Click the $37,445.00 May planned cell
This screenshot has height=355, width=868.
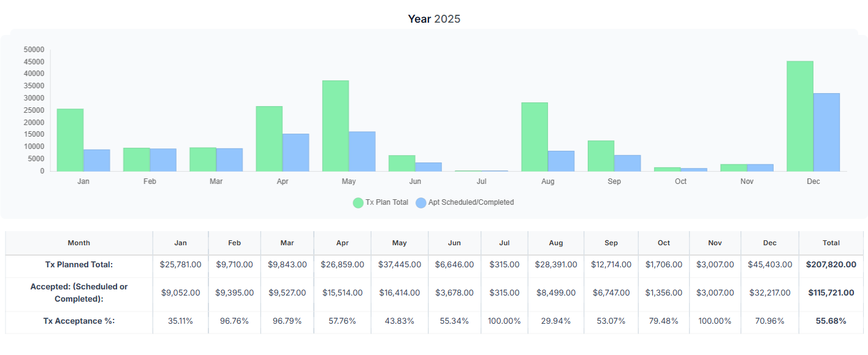399,265
